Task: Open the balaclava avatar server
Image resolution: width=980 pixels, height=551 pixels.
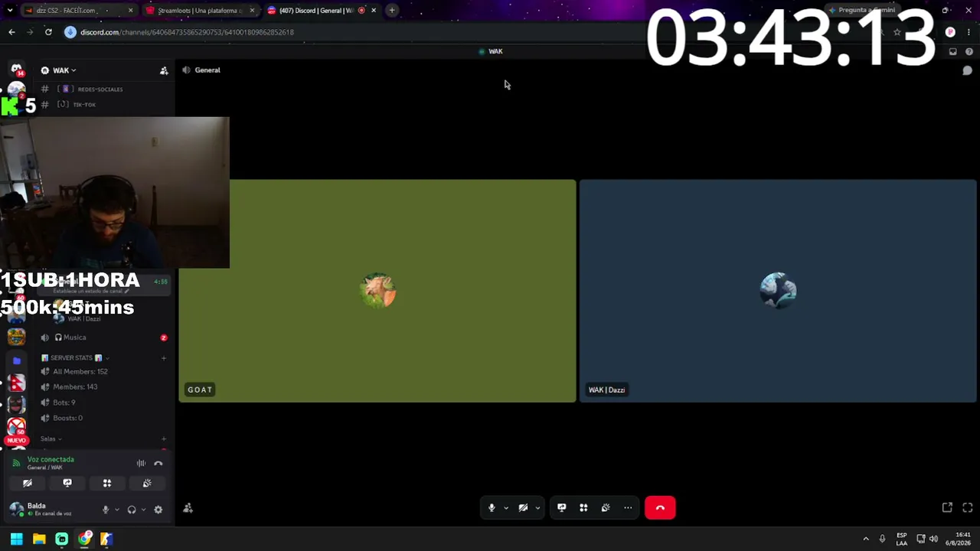Action: pyautogui.click(x=16, y=403)
